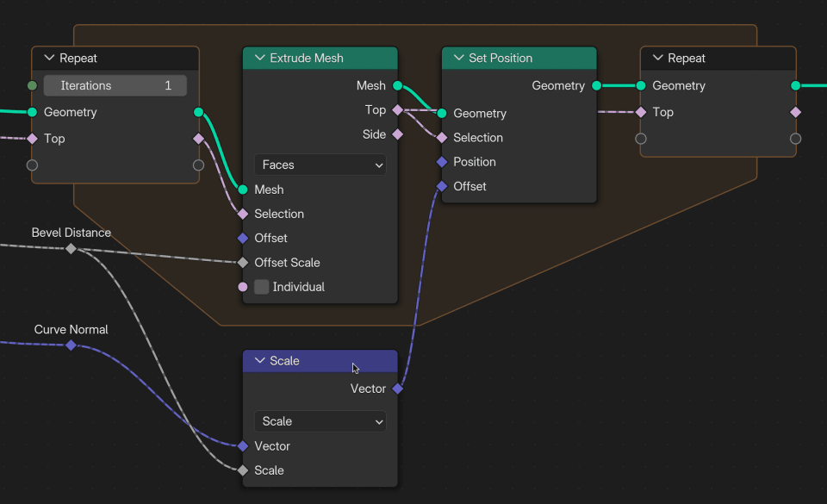
Task: Open the Scale operation dropdown on the Scale node
Action: click(x=320, y=421)
